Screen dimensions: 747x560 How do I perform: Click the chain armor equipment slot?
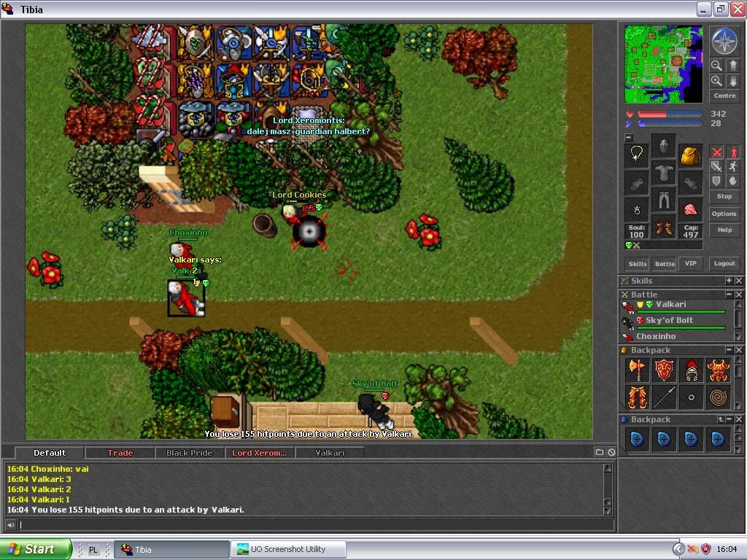tap(664, 173)
